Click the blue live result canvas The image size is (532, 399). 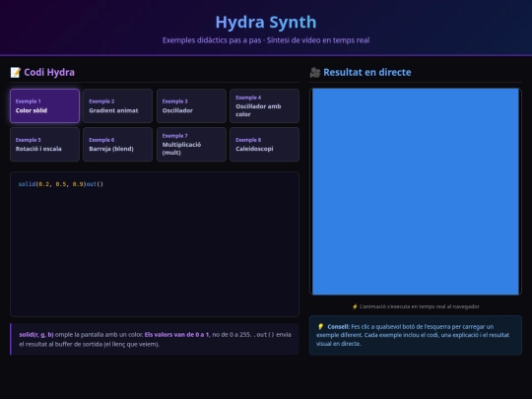tap(416, 192)
